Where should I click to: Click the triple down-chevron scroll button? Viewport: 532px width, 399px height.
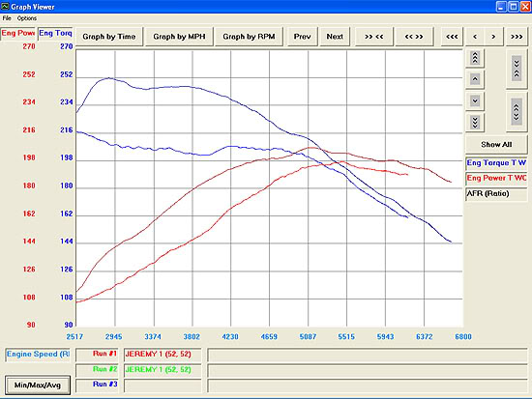475,122
